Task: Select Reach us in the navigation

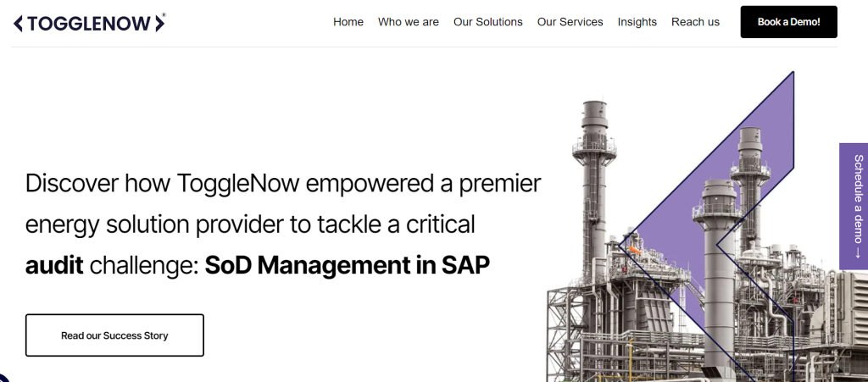Action: (x=695, y=22)
